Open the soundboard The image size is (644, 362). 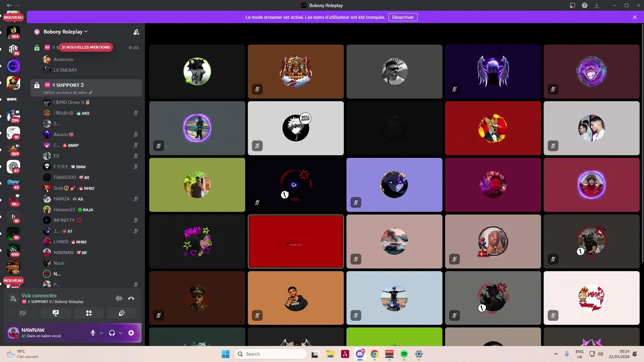tap(122, 313)
